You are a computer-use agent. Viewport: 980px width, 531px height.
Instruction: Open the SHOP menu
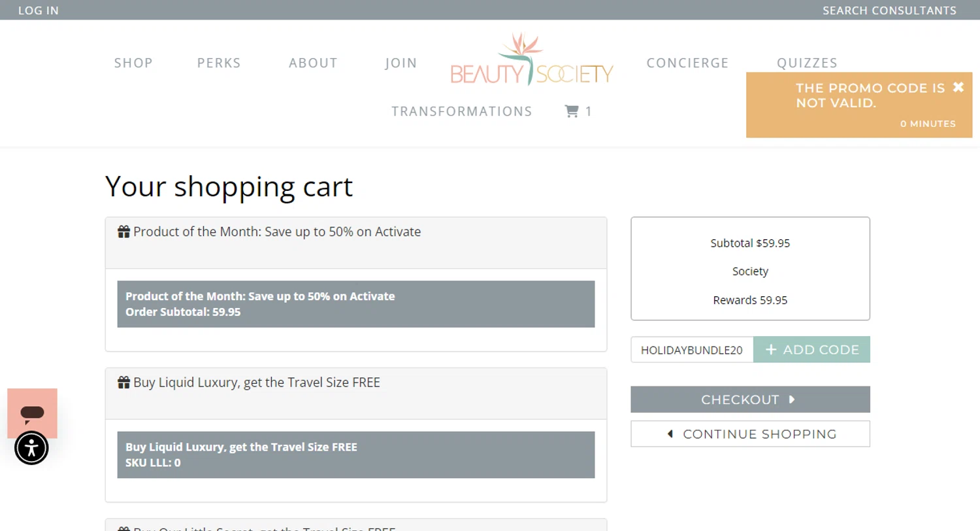click(133, 63)
